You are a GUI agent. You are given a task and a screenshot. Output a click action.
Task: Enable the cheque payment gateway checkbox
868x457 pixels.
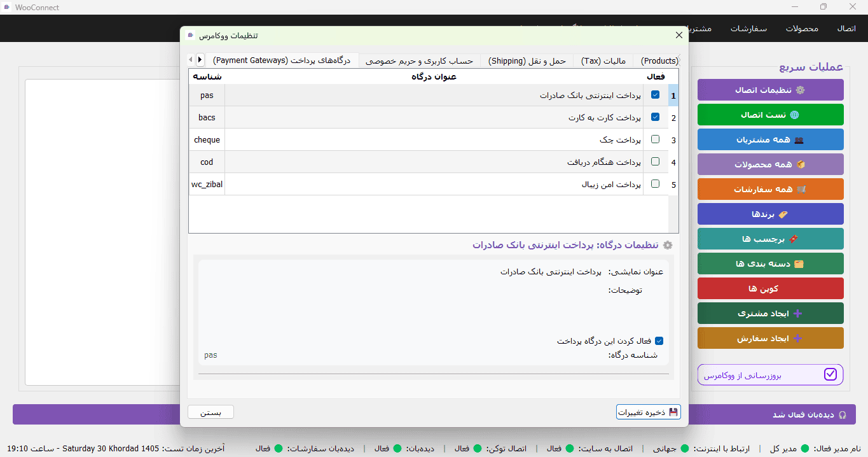[656, 139]
